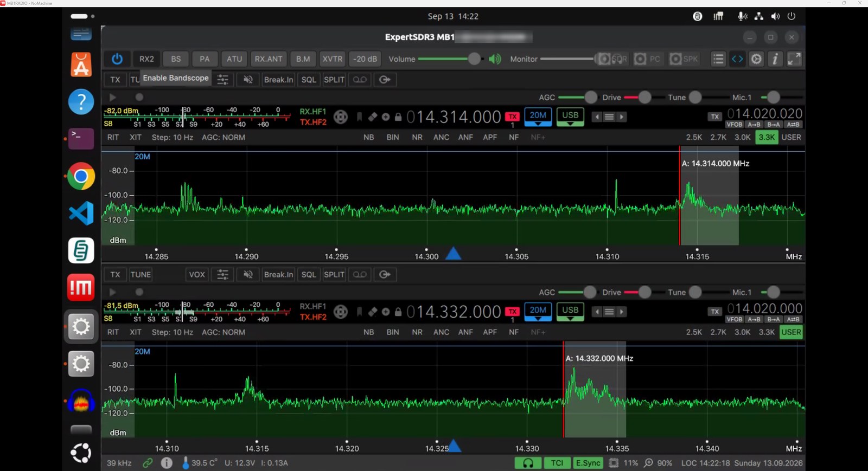Screen dimensions: 868x471
Task: Select the USER filter in upper receiver
Action: pyautogui.click(x=791, y=137)
